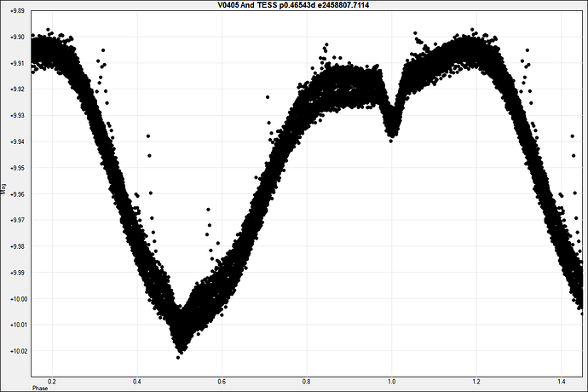Screen dimensions: 588x392
Task: Click the +9.98 magnitude tick label
Action: (17, 246)
